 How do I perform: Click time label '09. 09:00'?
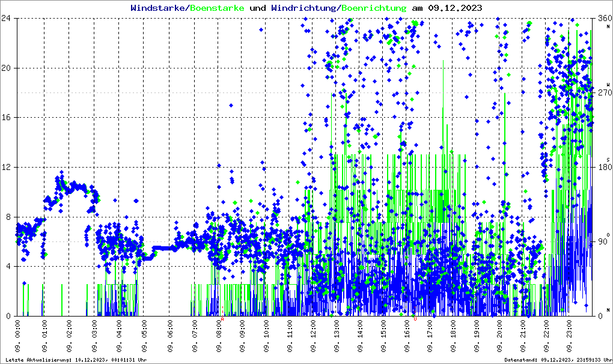242,336
